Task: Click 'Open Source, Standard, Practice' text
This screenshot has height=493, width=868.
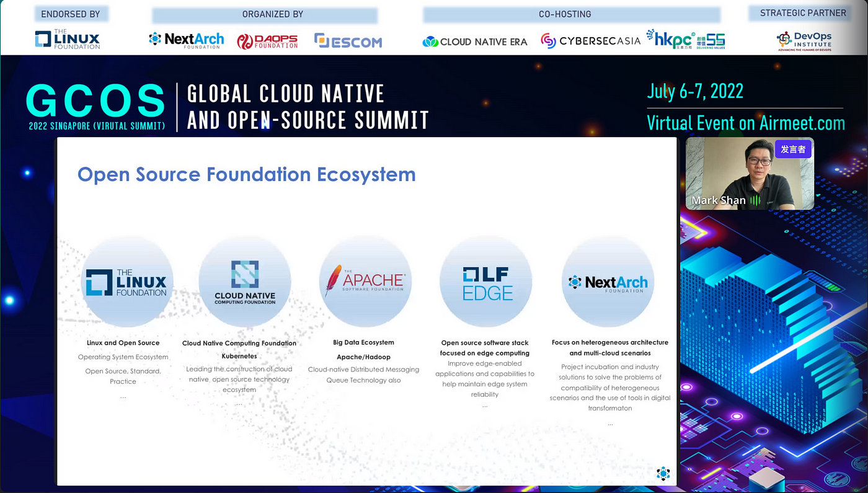Action: [x=123, y=376]
